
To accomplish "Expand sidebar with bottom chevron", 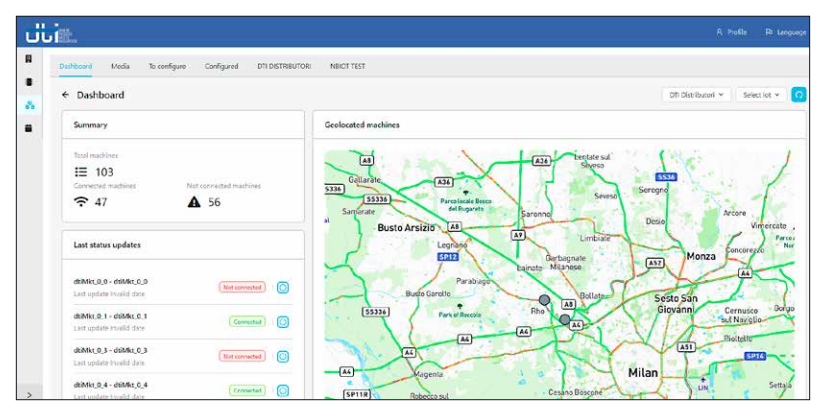I will 29,395.
